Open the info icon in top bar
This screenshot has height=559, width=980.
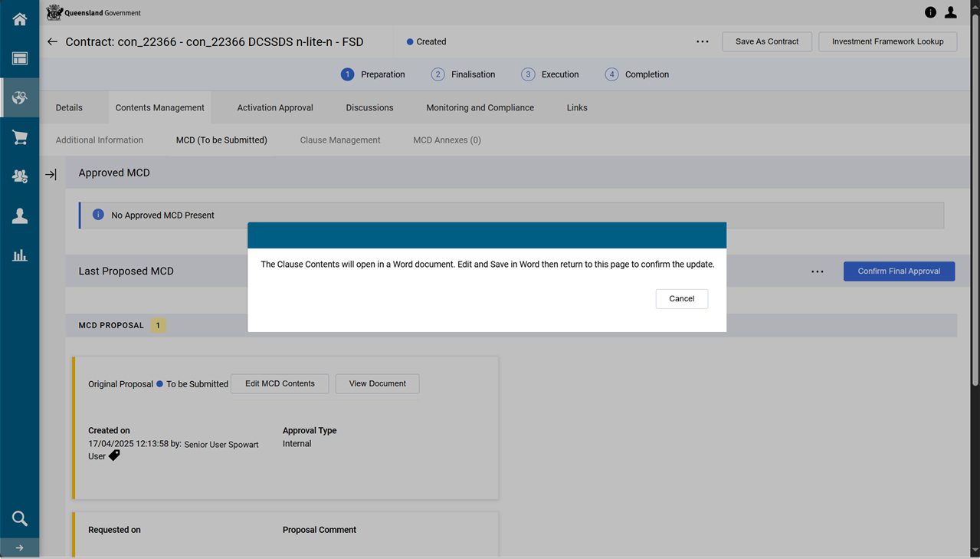pos(930,12)
